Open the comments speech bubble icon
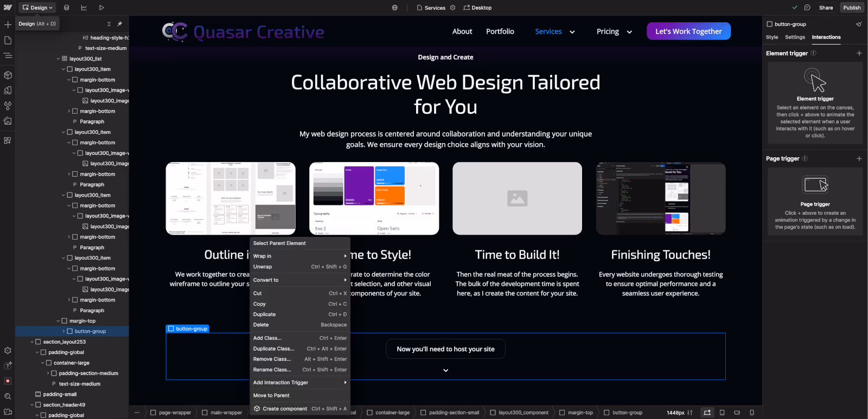Screen dimensions: 868x419 (807, 8)
